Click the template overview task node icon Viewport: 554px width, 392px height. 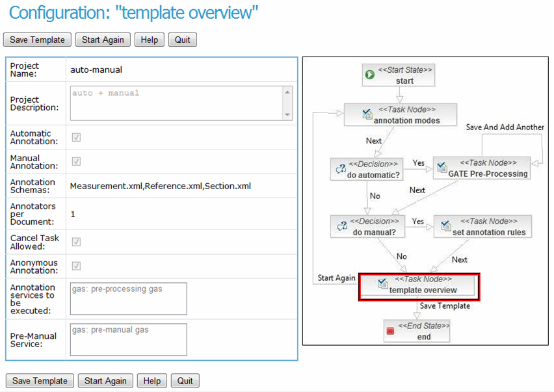coord(383,284)
